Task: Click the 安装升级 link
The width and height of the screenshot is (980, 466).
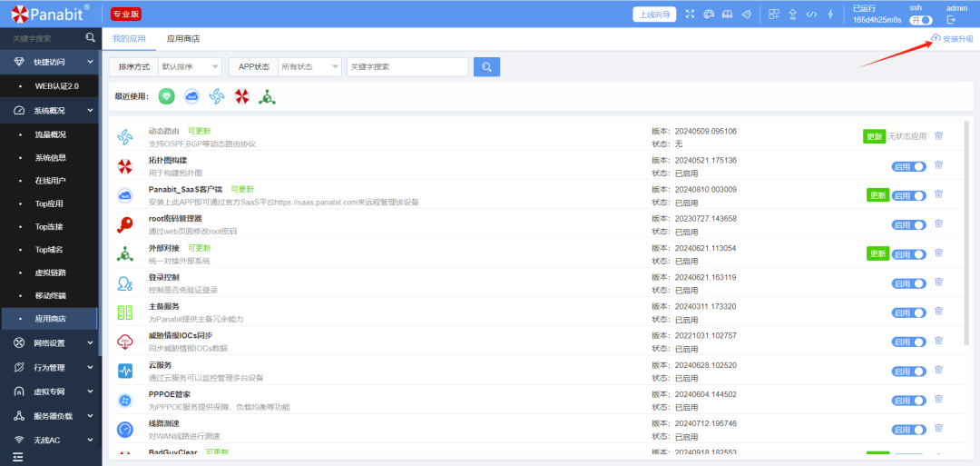Action: tap(952, 38)
